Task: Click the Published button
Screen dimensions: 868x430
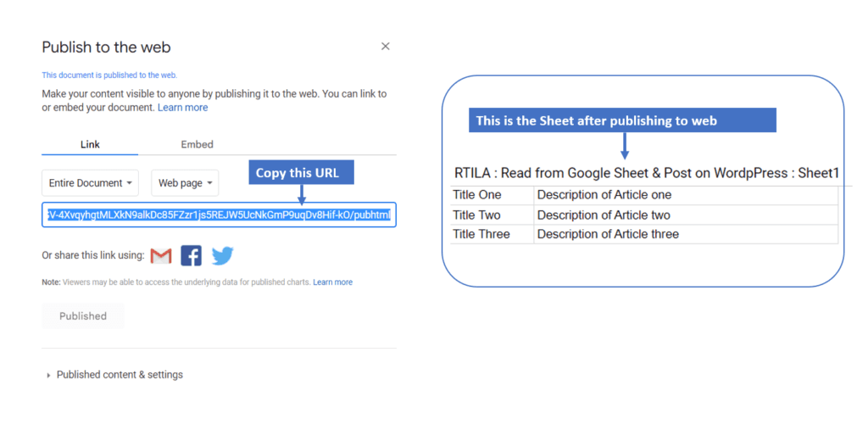Action: click(83, 316)
